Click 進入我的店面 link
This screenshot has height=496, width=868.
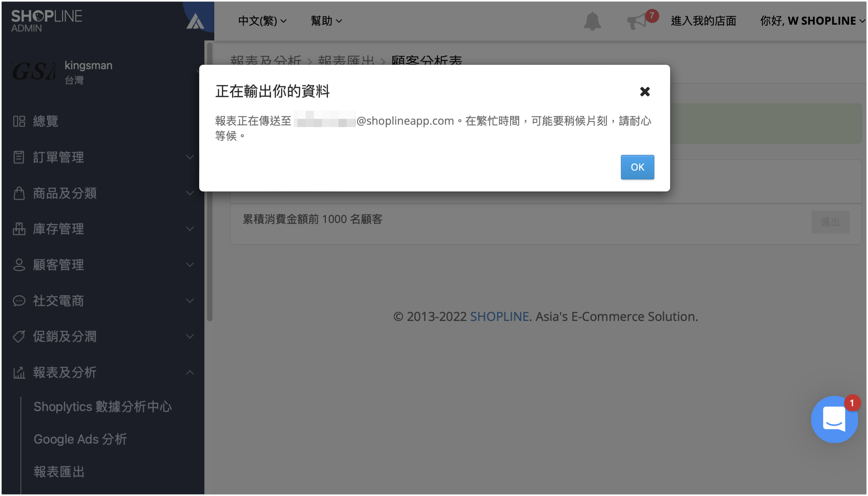(703, 21)
